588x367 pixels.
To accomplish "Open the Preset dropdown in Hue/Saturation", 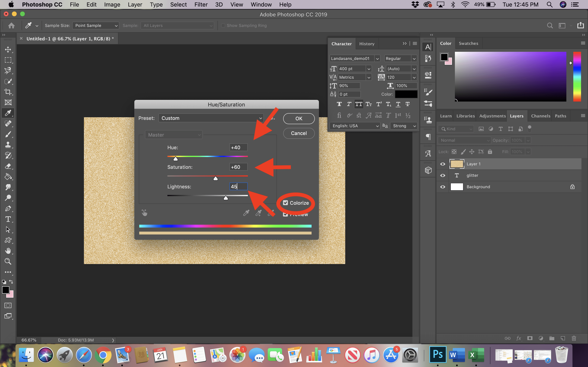I will [211, 118].
